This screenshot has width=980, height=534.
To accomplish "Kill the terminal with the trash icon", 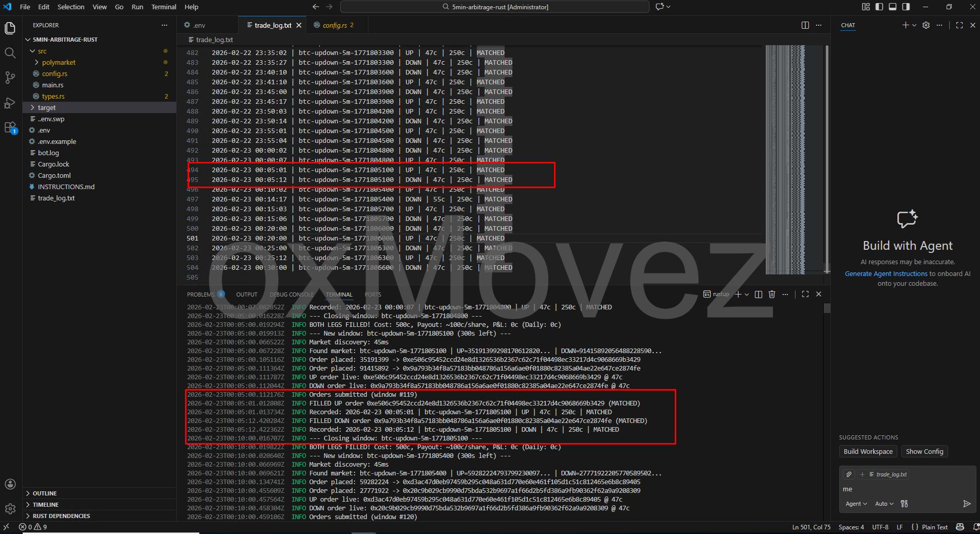I will tap(771, 294).
